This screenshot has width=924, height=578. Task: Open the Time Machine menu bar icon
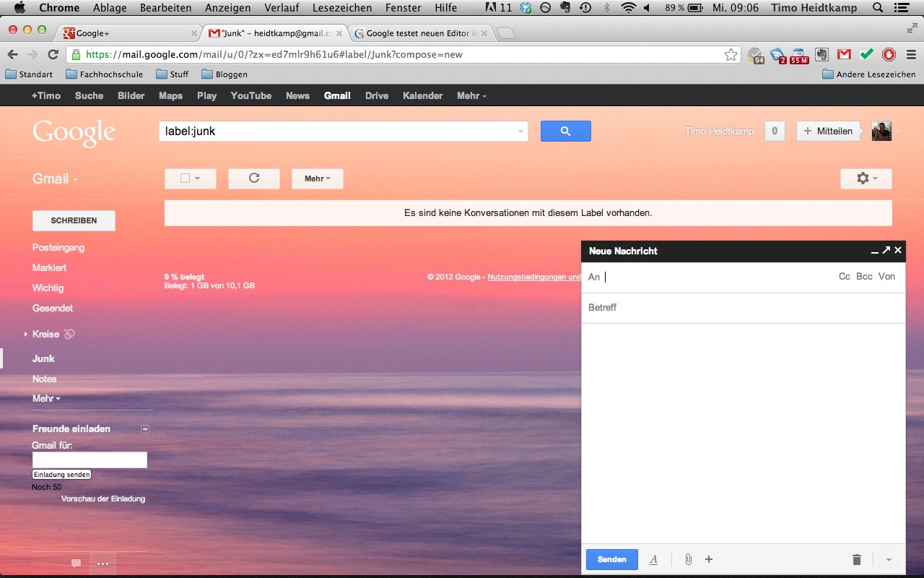[x=585, y=8]
